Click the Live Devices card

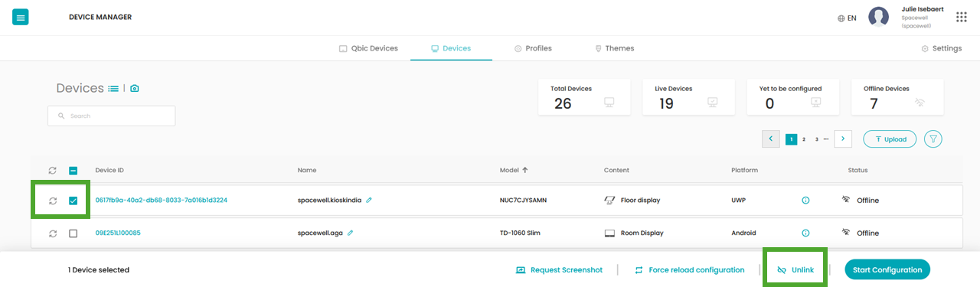688,97
